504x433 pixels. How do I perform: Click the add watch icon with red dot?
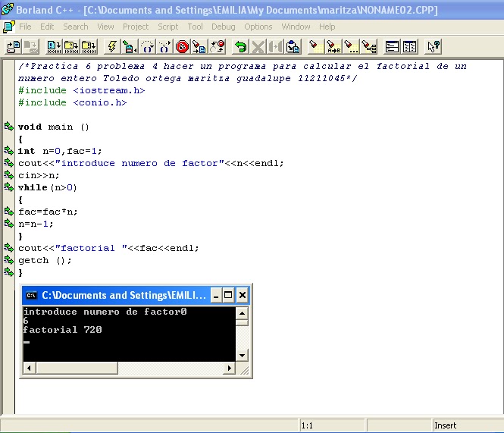click(x=217, y=47)
